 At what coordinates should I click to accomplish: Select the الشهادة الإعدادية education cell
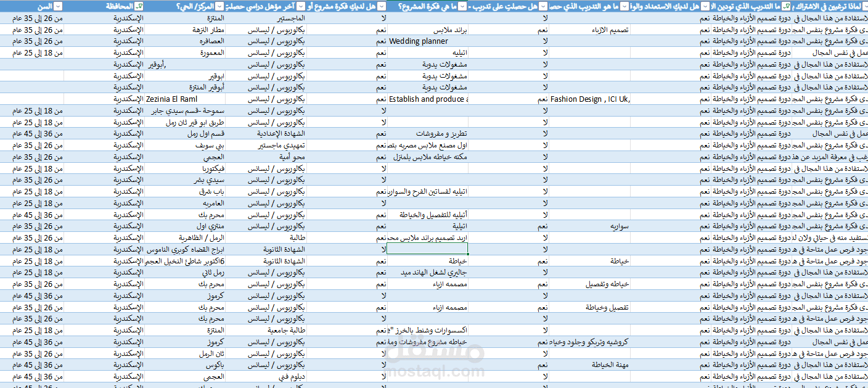tap(266, 134)
